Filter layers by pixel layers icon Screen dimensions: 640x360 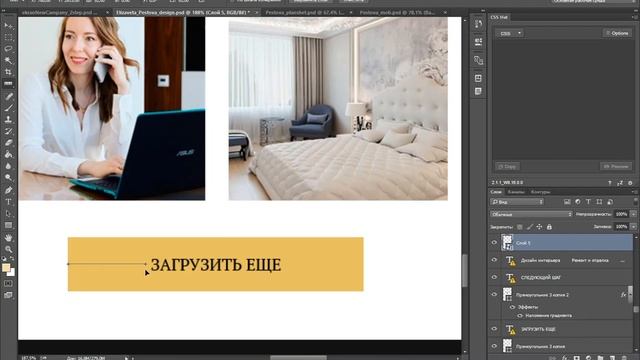(x=567, y=202)
